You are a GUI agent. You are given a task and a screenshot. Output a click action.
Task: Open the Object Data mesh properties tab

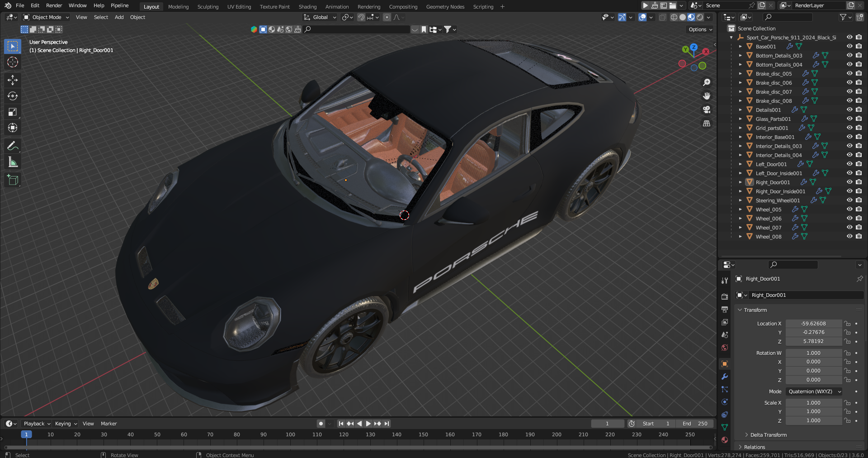[x=725, y=427]
